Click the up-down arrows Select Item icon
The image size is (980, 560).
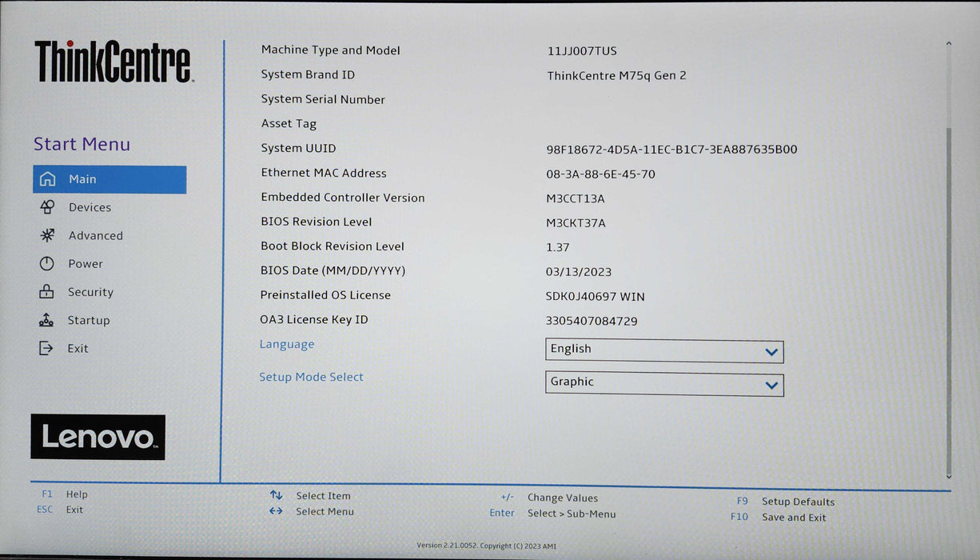point(277,495)
